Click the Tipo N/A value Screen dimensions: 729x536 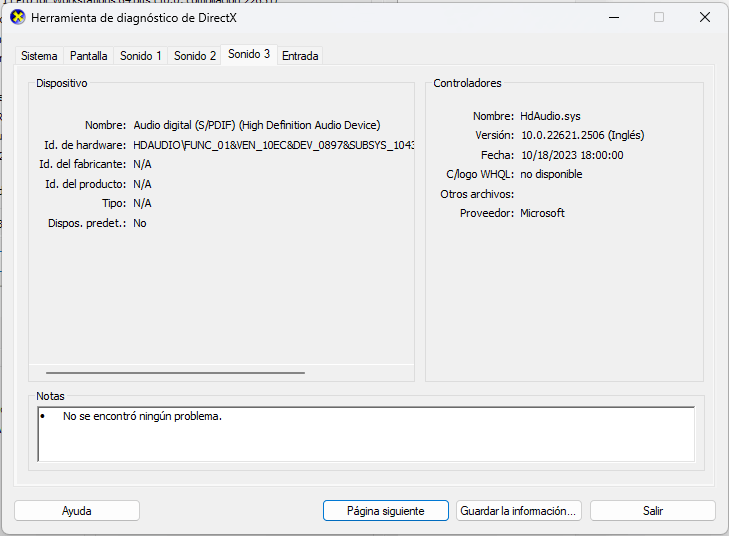pyautogui.click(x=142, y=203)
